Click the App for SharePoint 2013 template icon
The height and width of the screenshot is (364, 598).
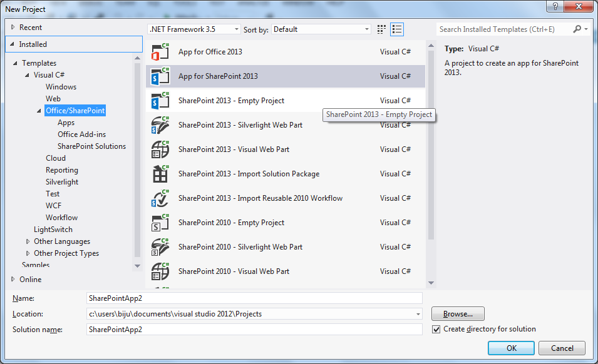click(160, 76)
